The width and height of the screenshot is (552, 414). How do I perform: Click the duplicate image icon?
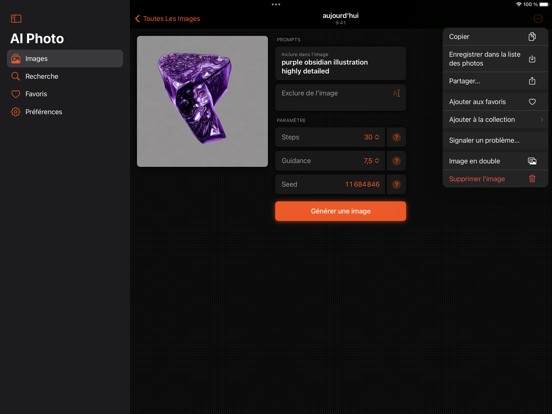(532, 161)
